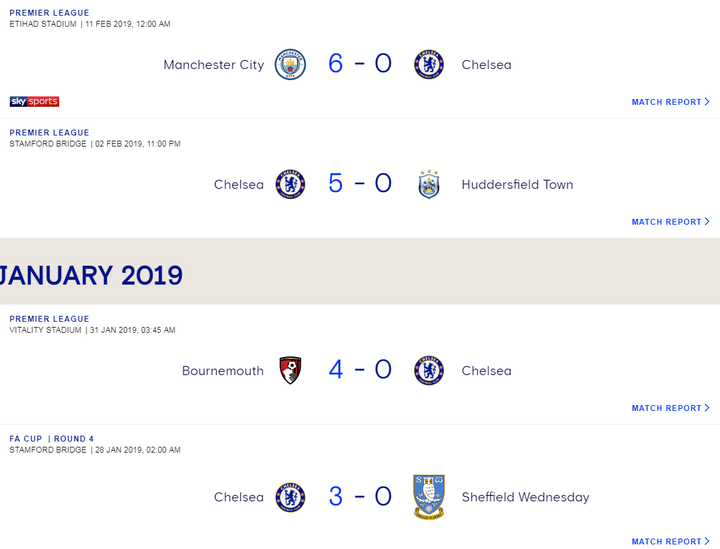720x549 pixels.
Task: Click the Huddersfield Town crest
Action: point(429,184)
